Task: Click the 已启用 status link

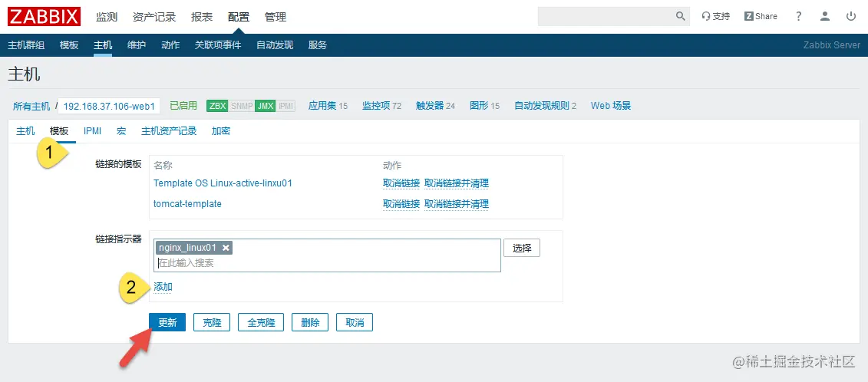Action: [x=183, y=105]
